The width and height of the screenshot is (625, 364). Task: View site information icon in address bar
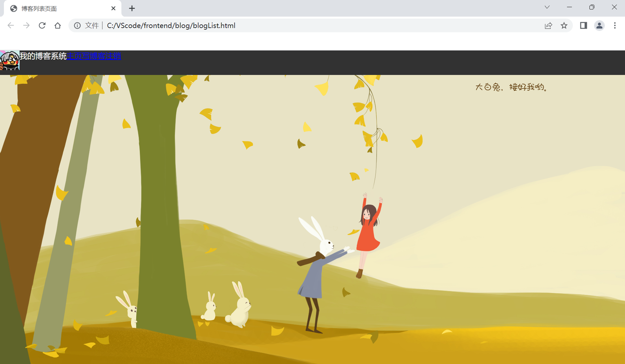(77, 25)
